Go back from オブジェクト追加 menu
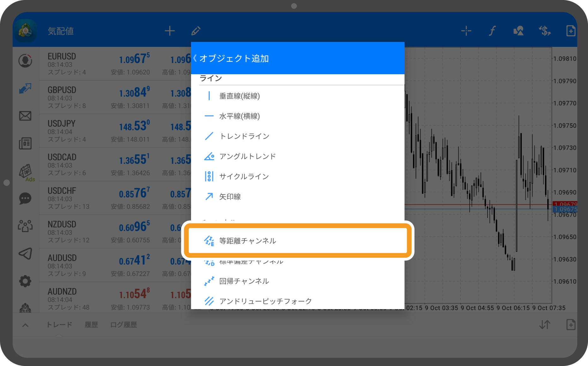The image size is (588, 366). (x=195, y=58)
